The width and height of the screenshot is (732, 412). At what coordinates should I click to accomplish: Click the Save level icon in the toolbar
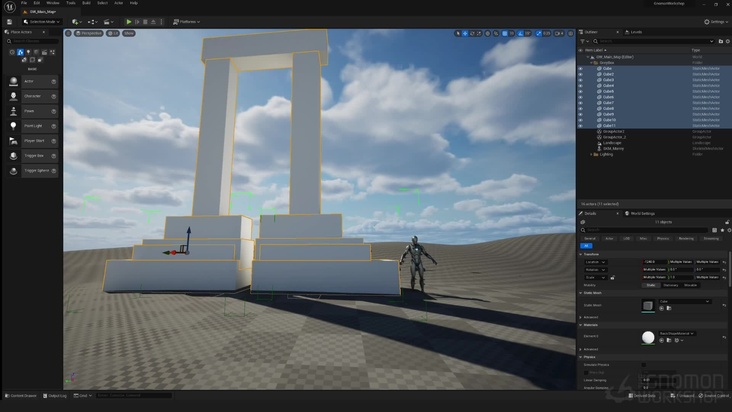point(9,21)
